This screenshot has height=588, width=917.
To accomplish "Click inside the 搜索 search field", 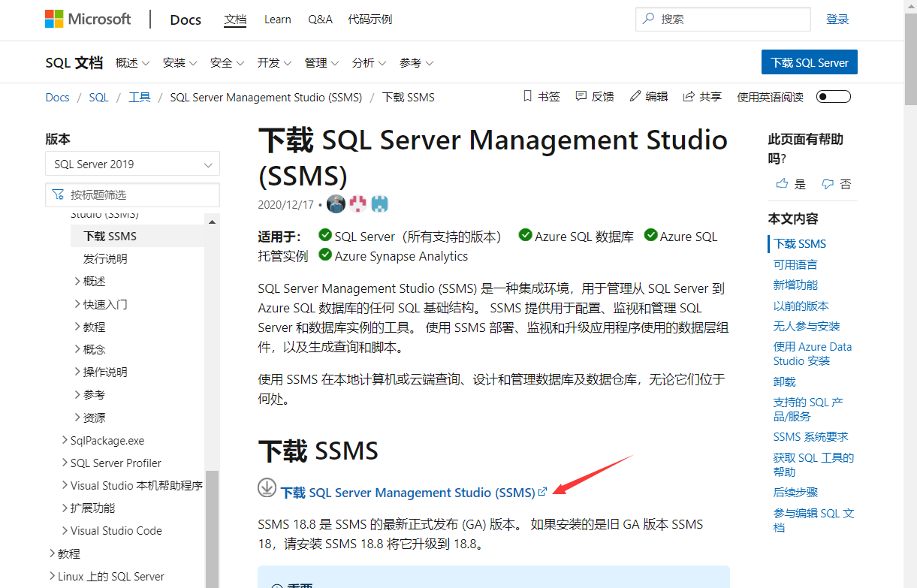I will pos(721,19).
